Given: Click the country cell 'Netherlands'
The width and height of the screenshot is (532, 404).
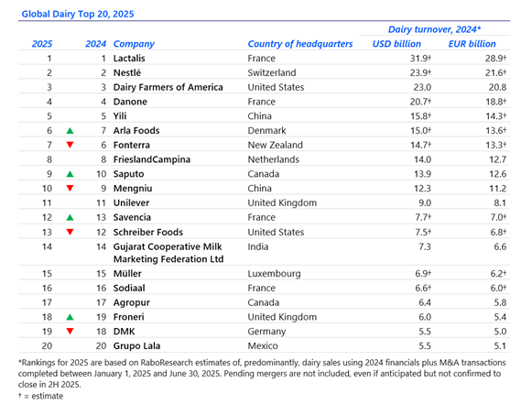Looking at the screenshot, I should pyautogui.click(x=274, y=159).
